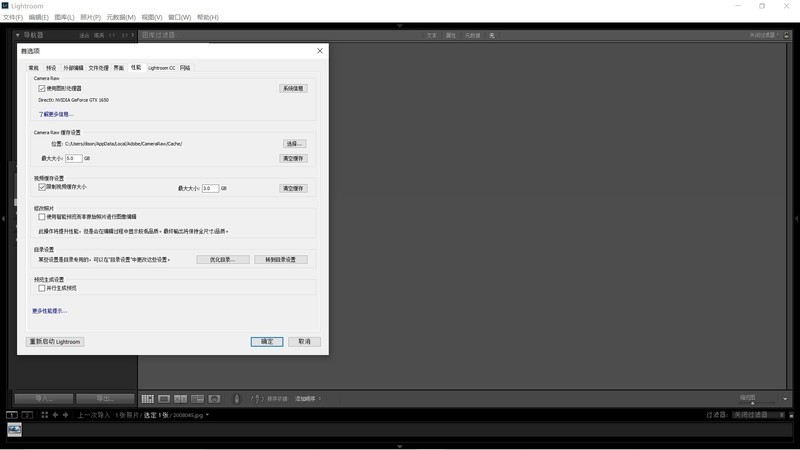Click video cache max size field 3.0

point(210,188)
